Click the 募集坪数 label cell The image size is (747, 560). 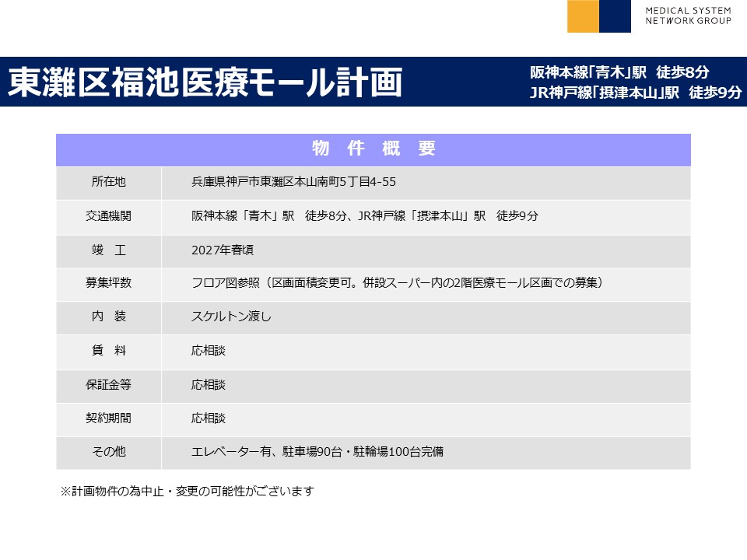(x=108, y=283)
